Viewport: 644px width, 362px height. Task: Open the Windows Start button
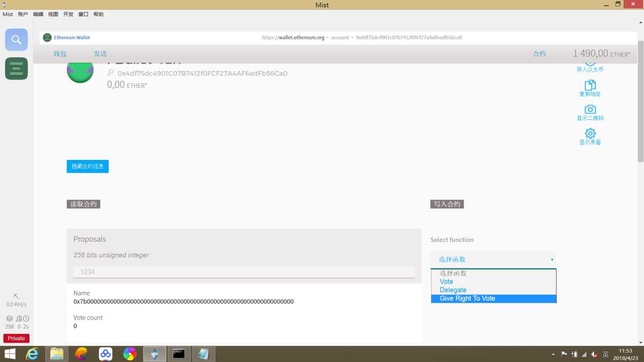10,354
